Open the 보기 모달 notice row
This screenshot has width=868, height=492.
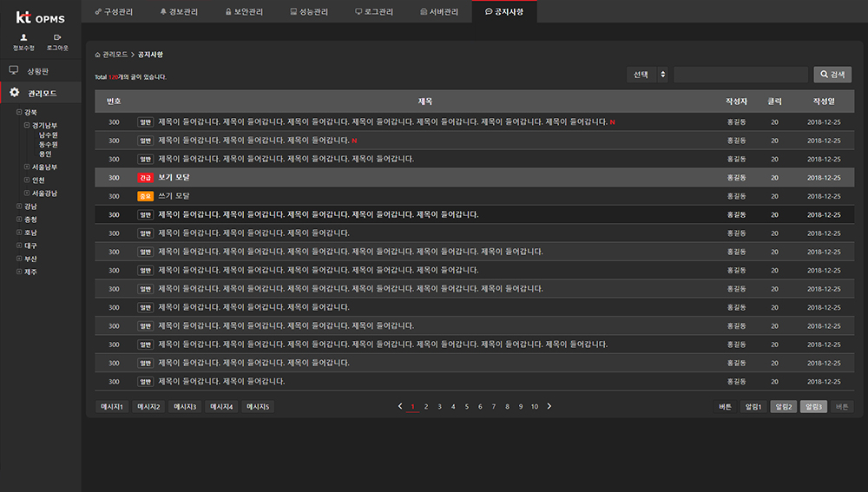point(174,177)
